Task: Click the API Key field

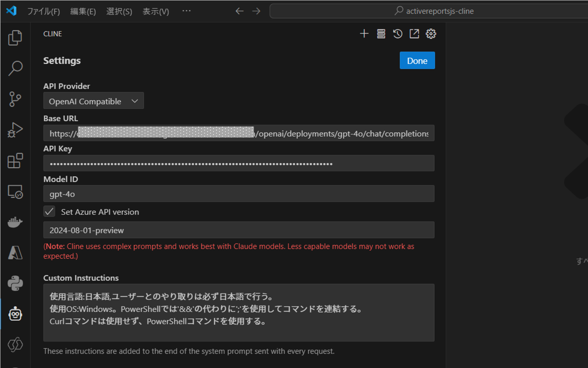Action: point(239,163)
